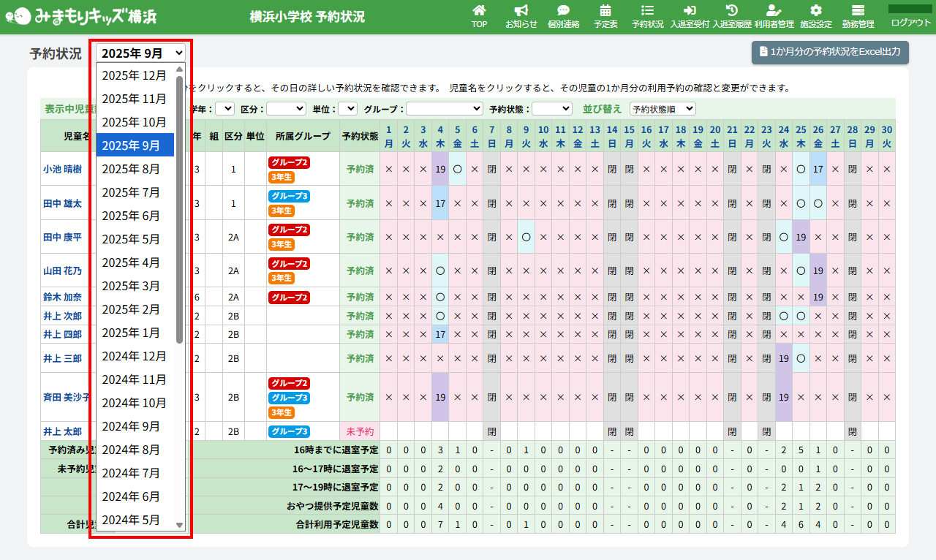Image resolution: width=936 pixels, height=560 pixels.
Task: Open the グループ filter dropdown
Action: click(444, 108)
